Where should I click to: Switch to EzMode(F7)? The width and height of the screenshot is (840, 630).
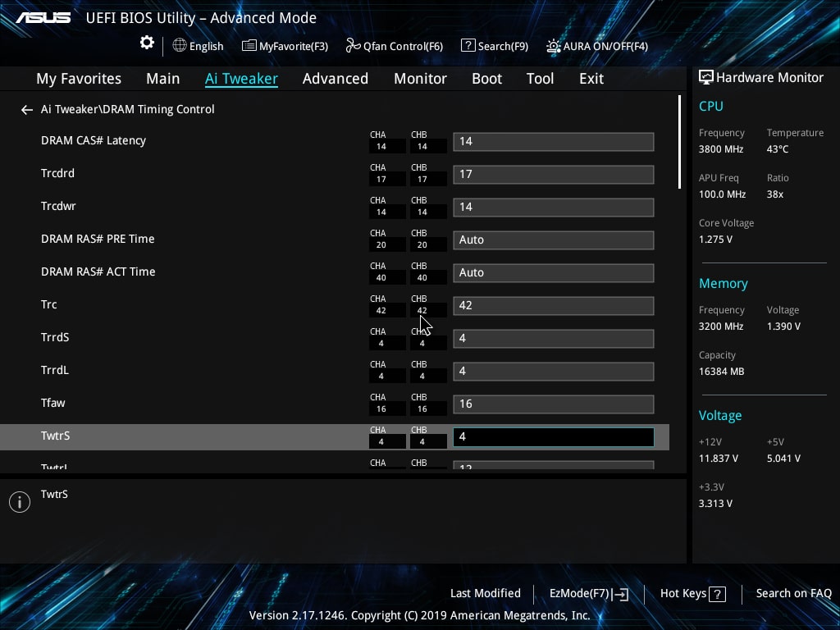click(x=589, y=594)
